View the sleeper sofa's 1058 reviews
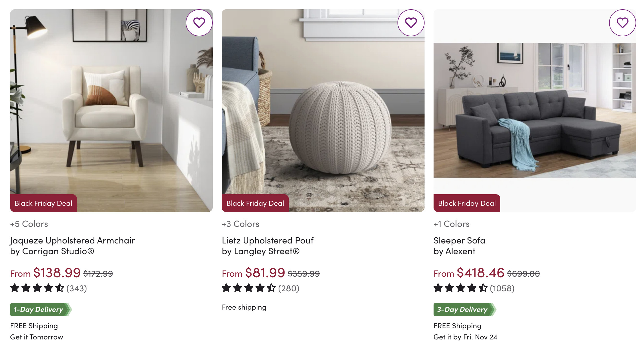 tap(474, 288)
